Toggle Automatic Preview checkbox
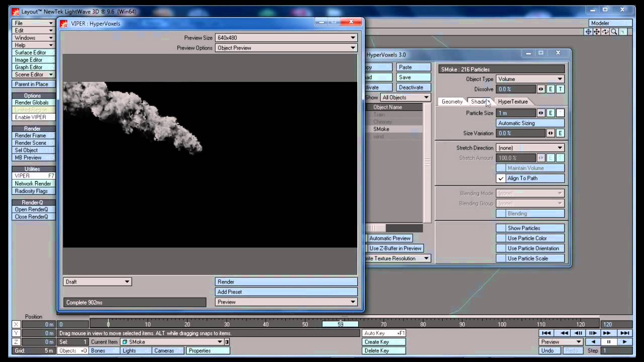 pyautogui.click(x=389, y=238)
